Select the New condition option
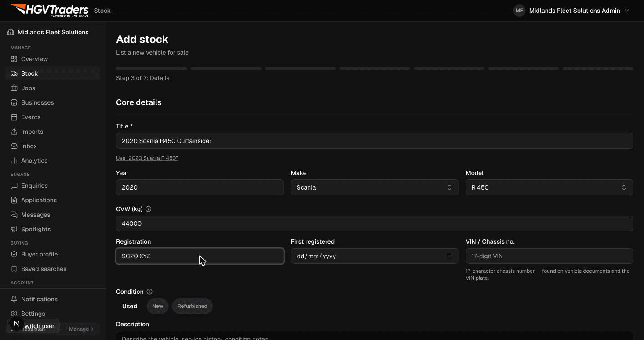Image resolution: width=644 pixels, height=340 pixels. pos(157,306)
